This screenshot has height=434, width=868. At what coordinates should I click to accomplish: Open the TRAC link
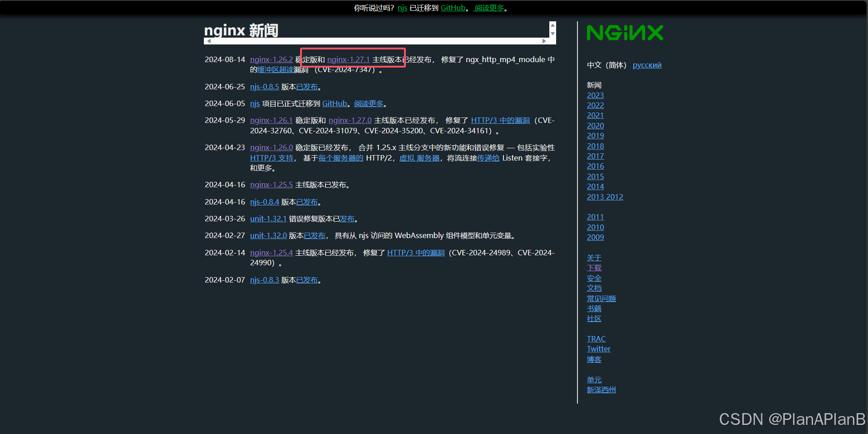coord(596,339)
